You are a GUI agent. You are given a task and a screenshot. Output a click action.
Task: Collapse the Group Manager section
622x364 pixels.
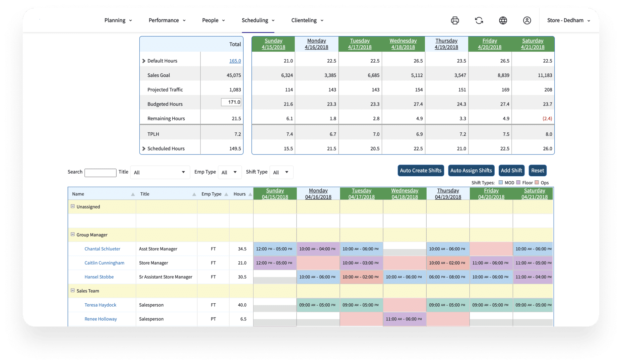point(72,235)
